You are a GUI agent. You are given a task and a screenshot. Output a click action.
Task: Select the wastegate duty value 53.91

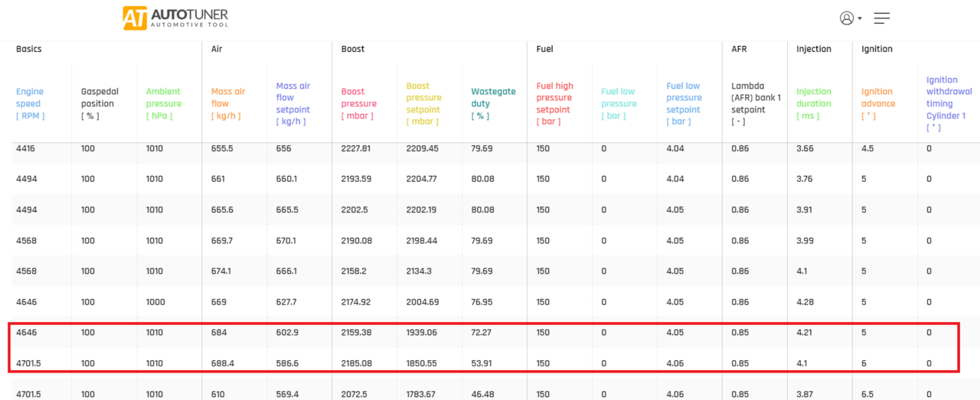[x=482, y=363]
